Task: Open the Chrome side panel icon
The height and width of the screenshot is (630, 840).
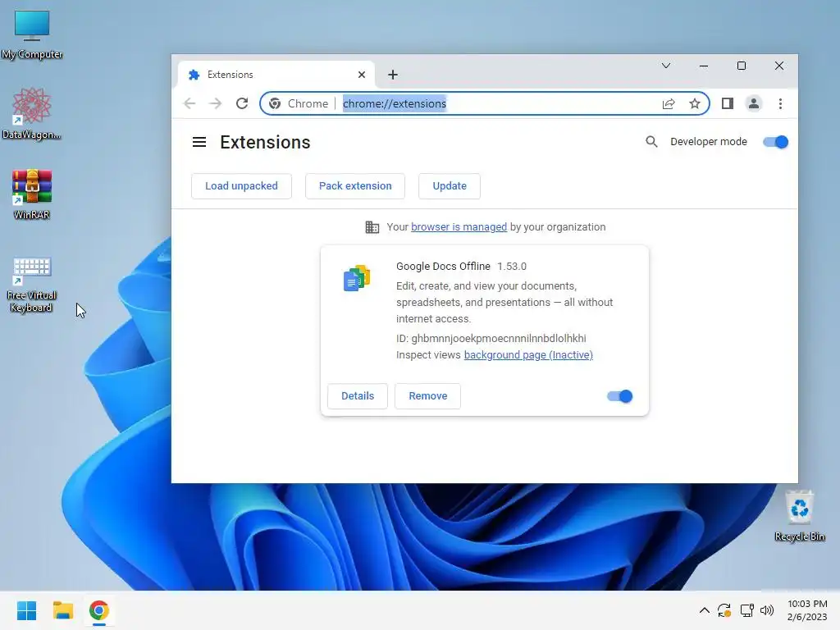Action: 727,103
